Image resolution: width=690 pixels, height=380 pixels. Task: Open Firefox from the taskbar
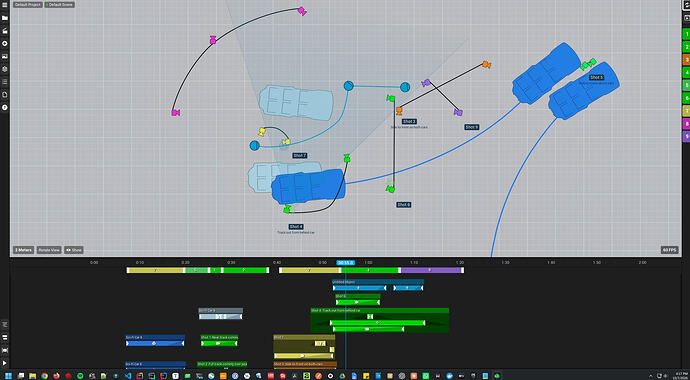click(x=56, y=376)
